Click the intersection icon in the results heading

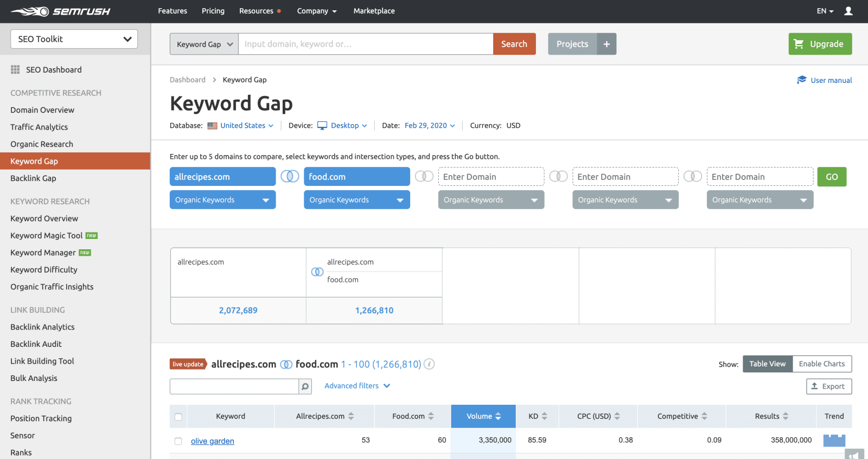coord(286,365)
